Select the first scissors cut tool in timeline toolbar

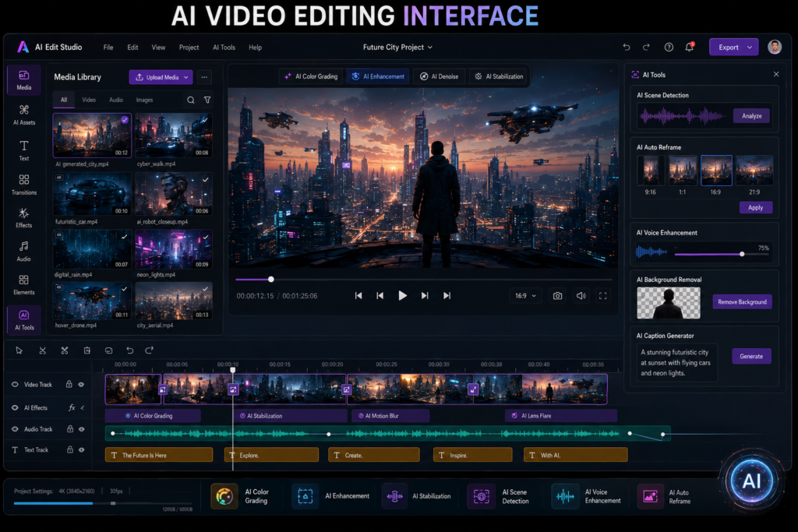point(43,351)
